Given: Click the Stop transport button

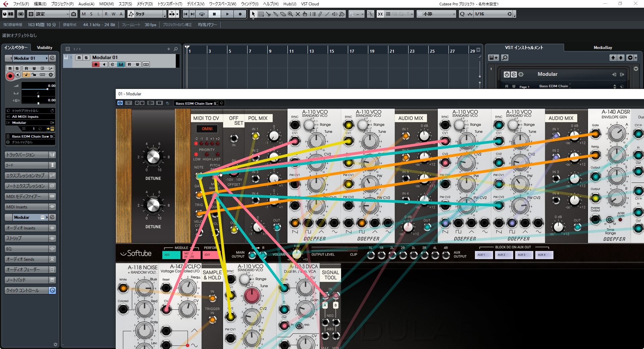Looking at the screenshot, I should [x=214, y=14].
